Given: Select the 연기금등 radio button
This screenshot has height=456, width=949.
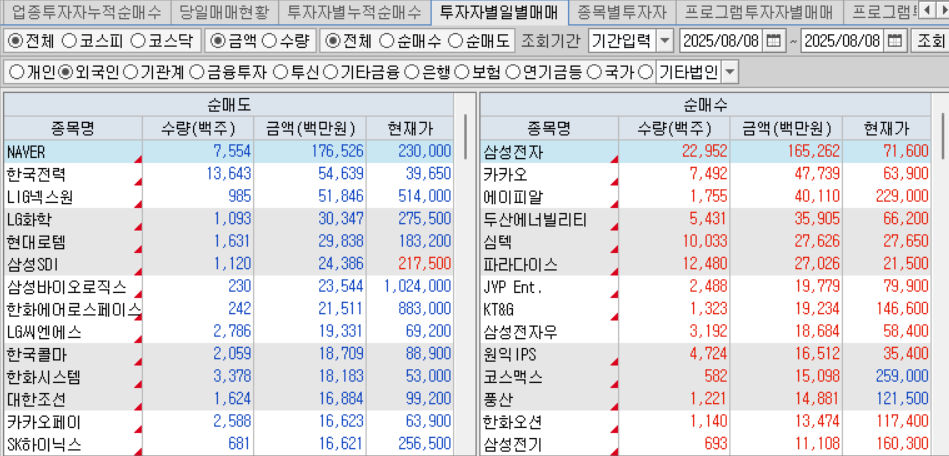Looking at the screenshot, I should coord(513,73).
